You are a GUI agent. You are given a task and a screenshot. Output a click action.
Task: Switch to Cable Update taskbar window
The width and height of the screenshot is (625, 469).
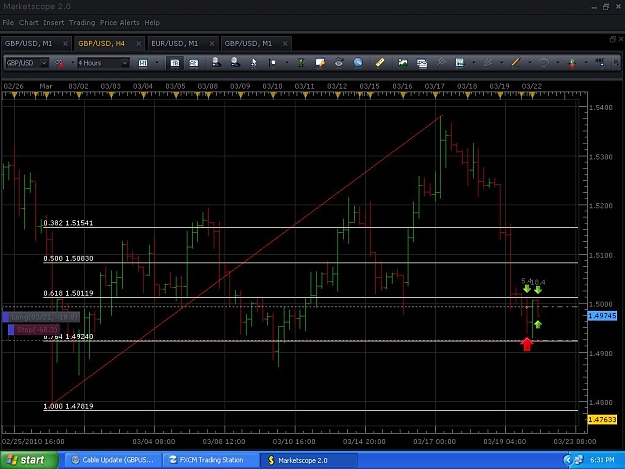point(112,460)
